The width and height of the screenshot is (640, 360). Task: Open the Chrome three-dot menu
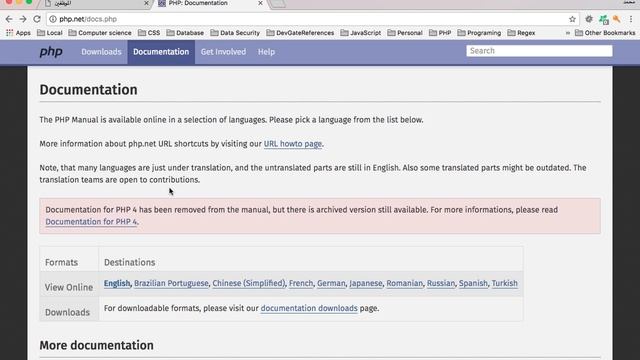tap(631, 19)
